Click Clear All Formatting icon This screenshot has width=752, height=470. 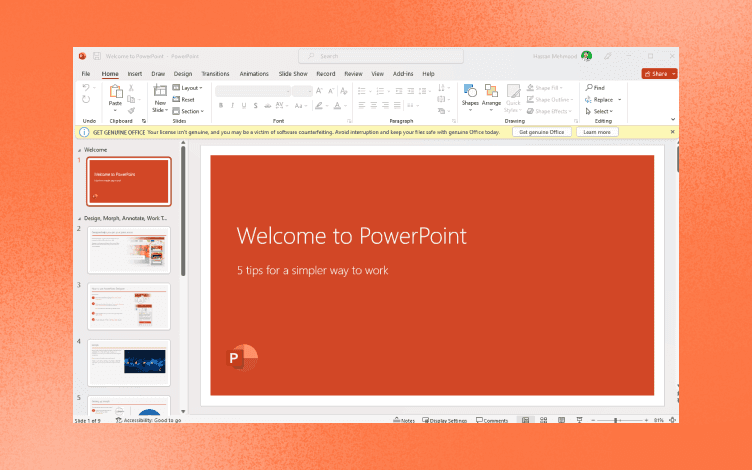pos(343,91)
